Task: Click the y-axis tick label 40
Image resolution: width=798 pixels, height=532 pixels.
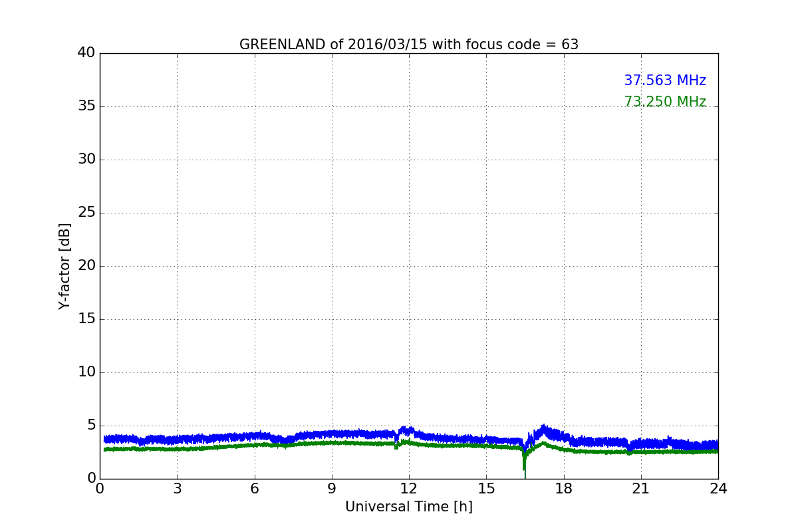Action: point(86,53)
